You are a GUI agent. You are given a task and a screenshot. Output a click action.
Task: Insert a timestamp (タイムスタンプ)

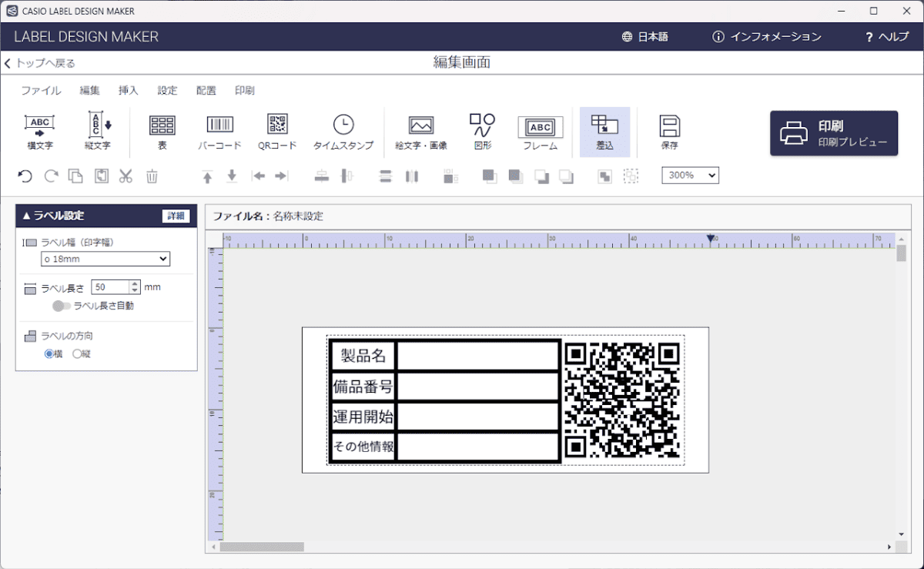coord(343,132)
